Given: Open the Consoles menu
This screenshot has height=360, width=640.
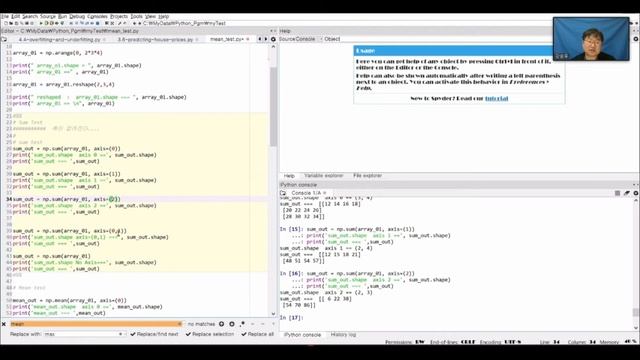Looking at the screenshot, I should (98, 16).
